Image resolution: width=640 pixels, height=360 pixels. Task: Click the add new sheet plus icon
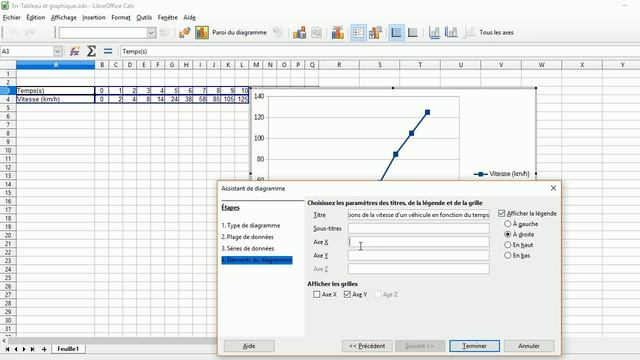tap(44, 349)
